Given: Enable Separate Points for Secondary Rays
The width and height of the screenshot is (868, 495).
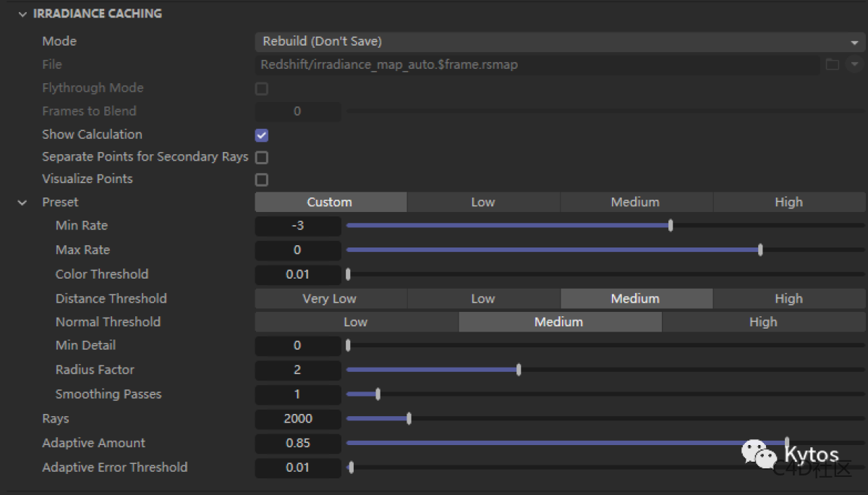Looking at the screenshot, I should pos(261,157).
